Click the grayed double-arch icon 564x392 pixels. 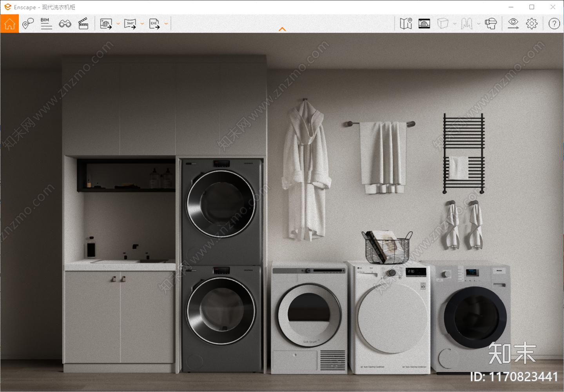[x=466, y=24]
